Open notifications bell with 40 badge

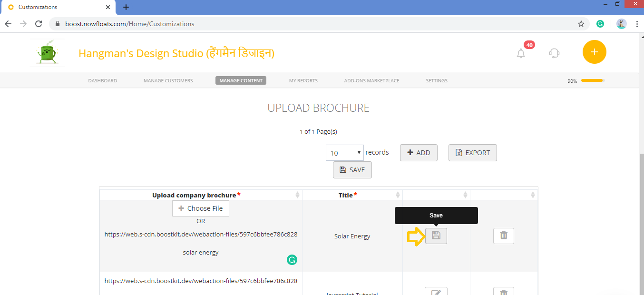521,53
